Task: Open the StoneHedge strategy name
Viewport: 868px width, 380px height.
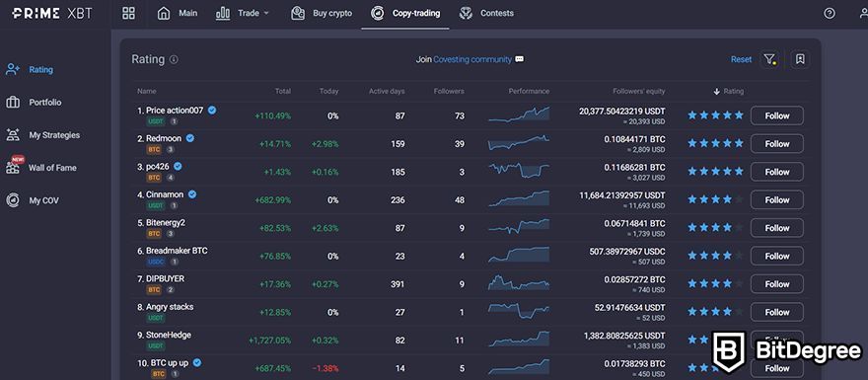Action: coord(169,335)
